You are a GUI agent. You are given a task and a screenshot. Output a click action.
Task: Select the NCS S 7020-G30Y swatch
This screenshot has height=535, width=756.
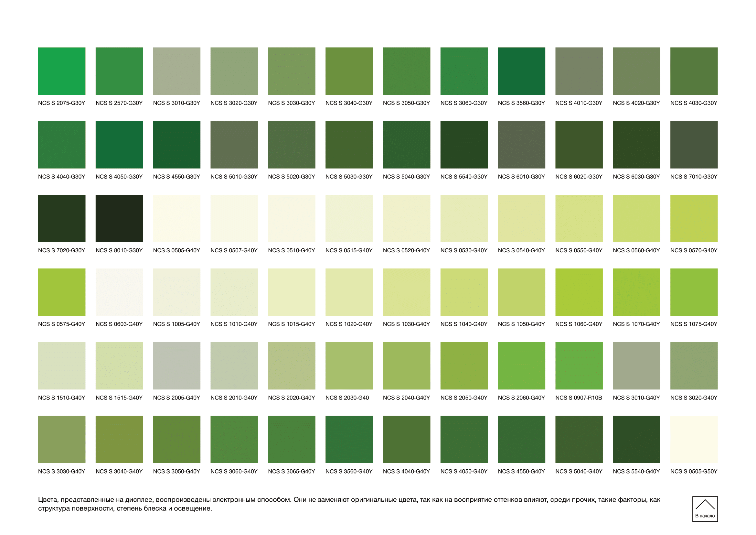pyautogui.click(x=62, y=218)
